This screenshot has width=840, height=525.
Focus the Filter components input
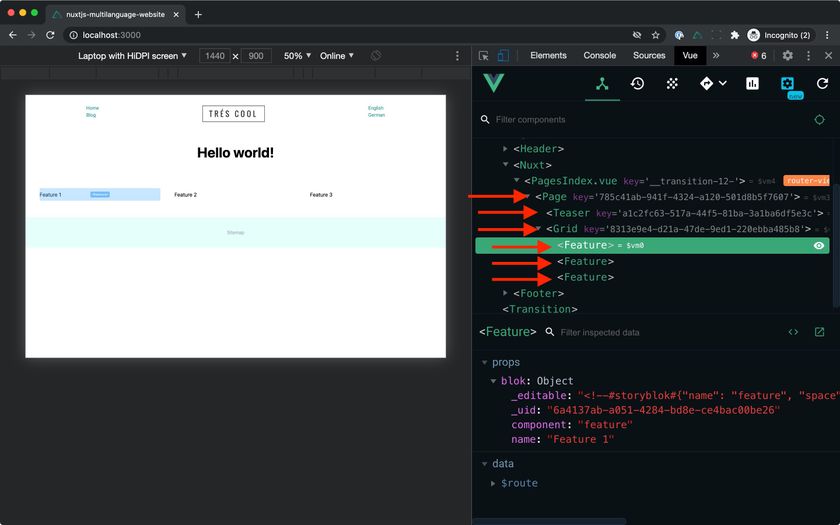(x=648, y=119)
